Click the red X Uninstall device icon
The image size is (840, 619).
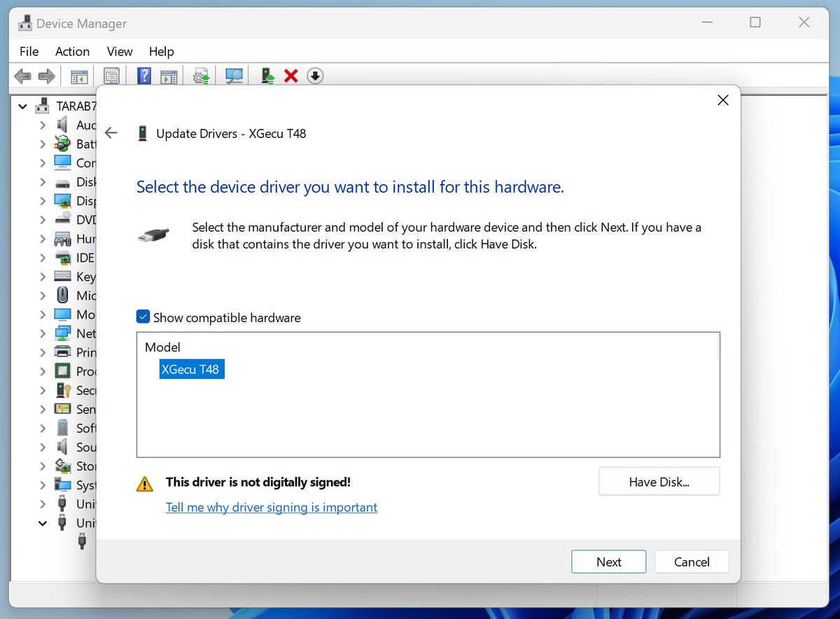(291, 76)
